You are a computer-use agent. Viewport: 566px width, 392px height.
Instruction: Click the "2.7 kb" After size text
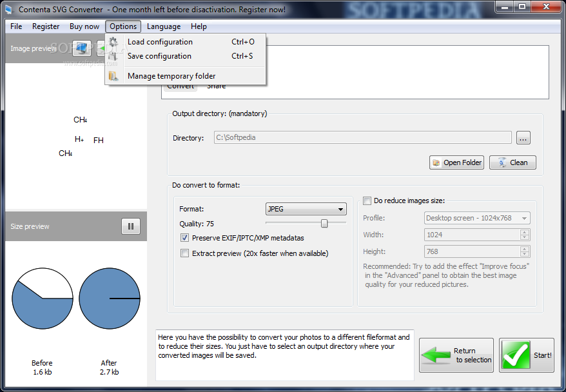point(109,372)
